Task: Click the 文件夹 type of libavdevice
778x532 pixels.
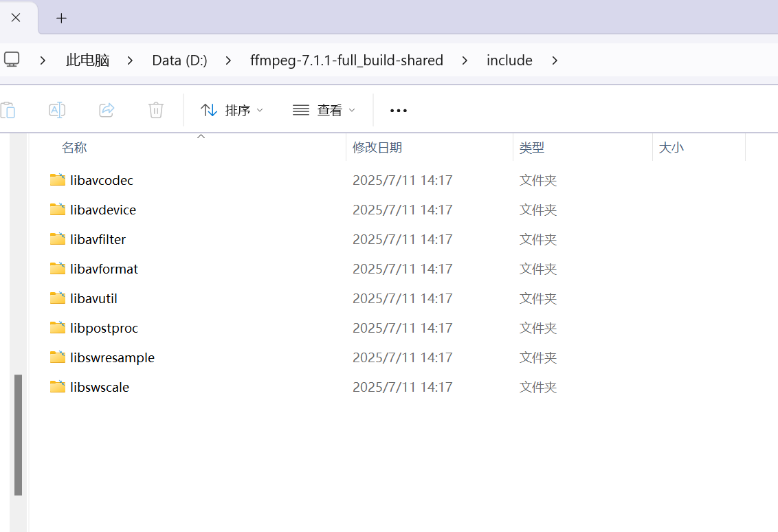Action: point(538,210)
